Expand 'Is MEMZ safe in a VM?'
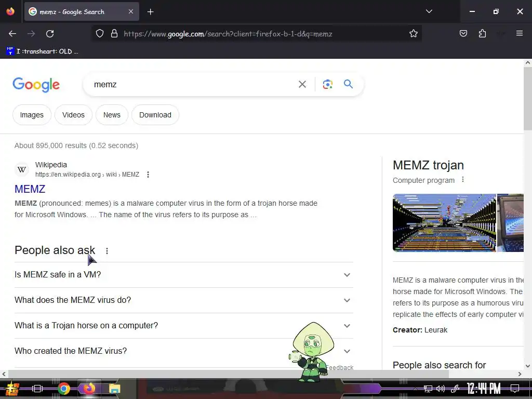This screenshot has width=532, height=399. (x=184, y=275)
